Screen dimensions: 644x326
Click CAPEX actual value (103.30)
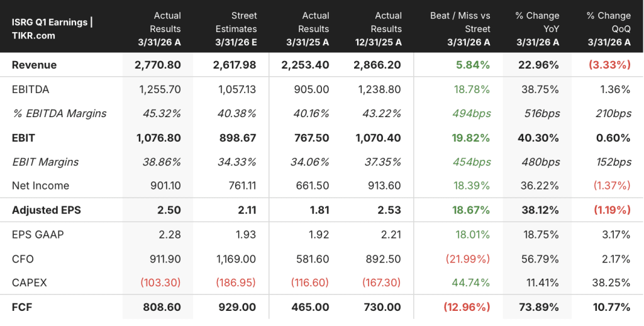click(160, 283)
